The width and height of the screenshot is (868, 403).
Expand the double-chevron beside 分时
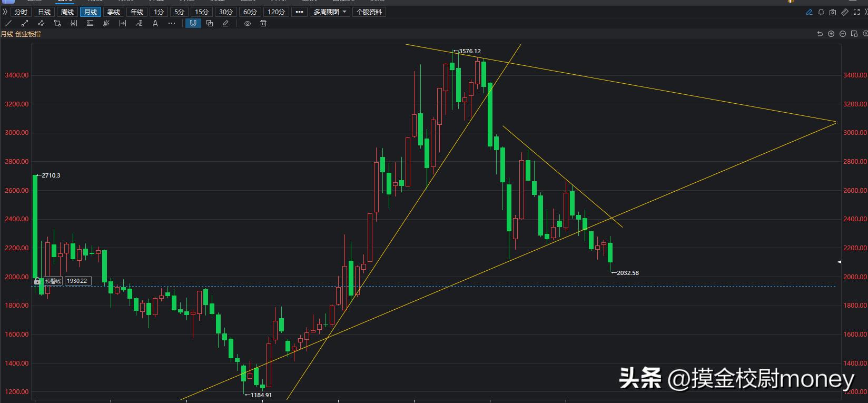(5, 12)
